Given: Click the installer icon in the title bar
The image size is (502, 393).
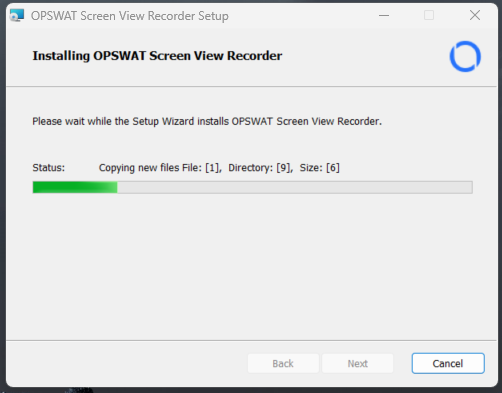Looking at the screenshot, I should pos(17,16).
